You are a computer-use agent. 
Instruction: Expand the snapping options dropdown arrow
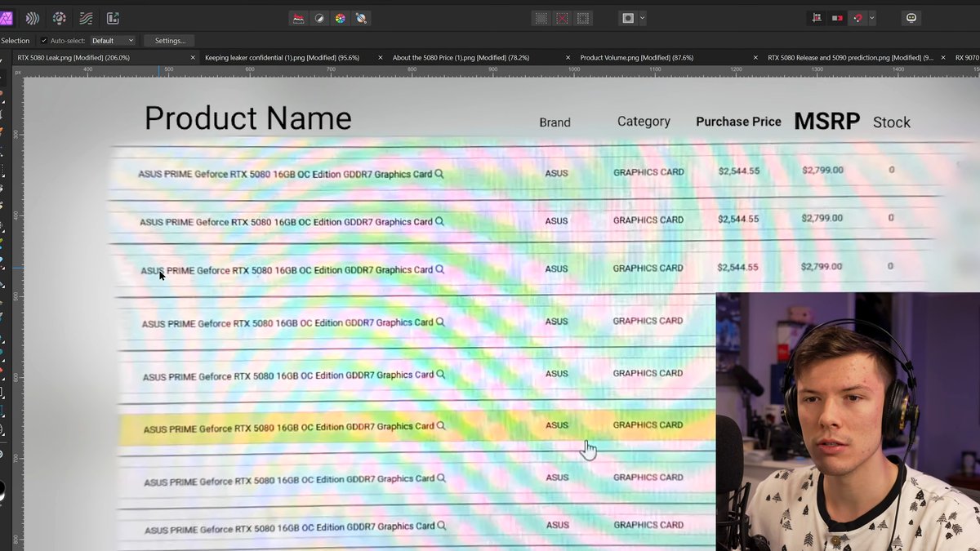tap(872, 18)
